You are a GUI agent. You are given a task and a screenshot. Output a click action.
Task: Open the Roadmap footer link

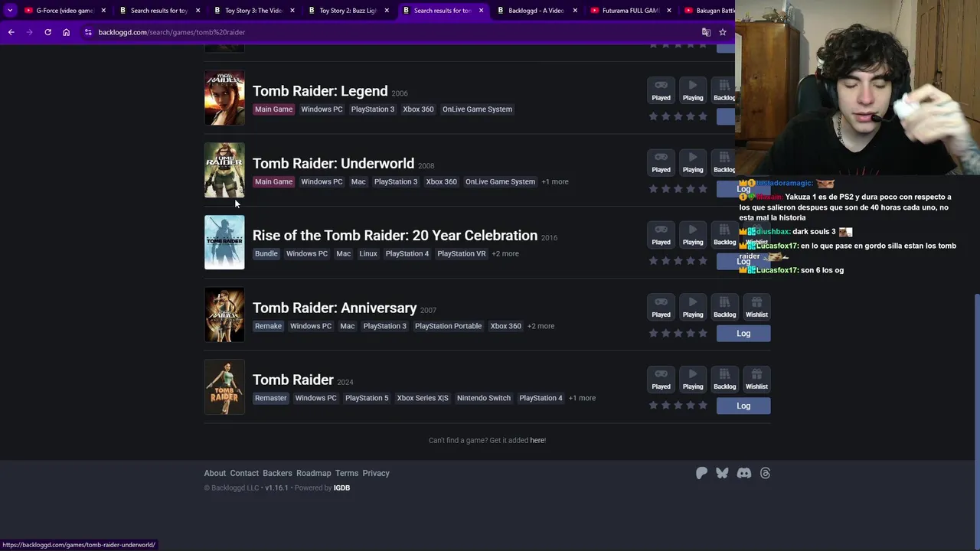coord(314,473)
